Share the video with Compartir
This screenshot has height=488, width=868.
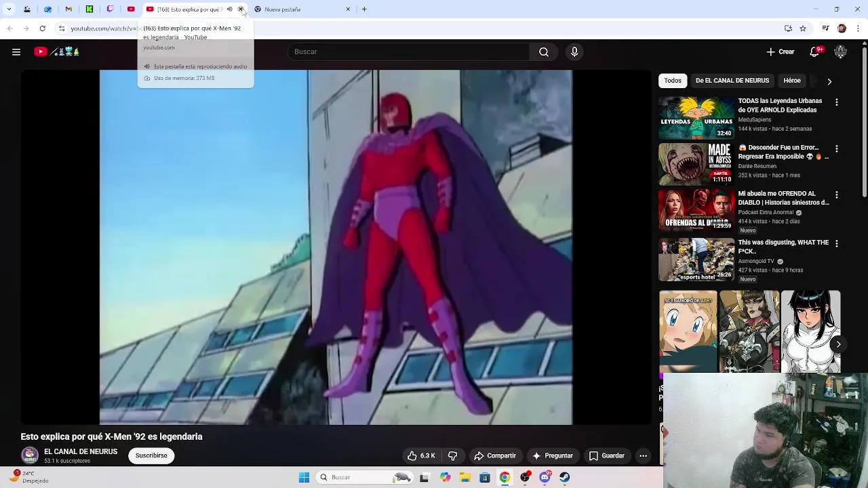click(495, 455)
